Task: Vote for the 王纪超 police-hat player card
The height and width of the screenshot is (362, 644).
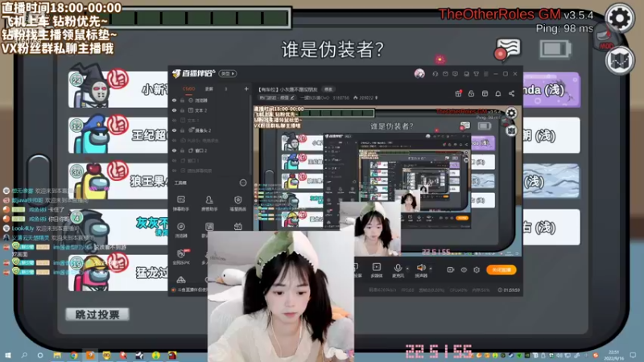Action: coord(118,135)
